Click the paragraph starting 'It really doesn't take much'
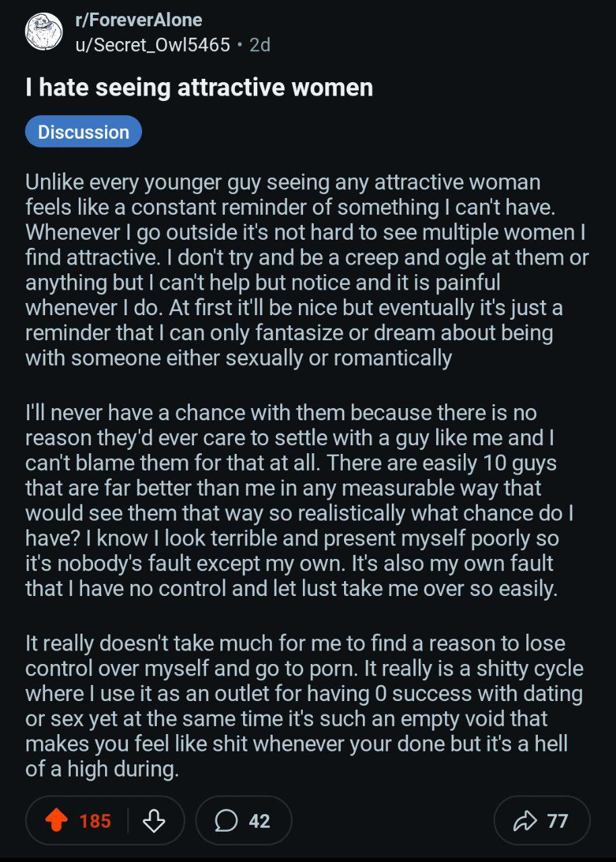 (x=304, y=705)
